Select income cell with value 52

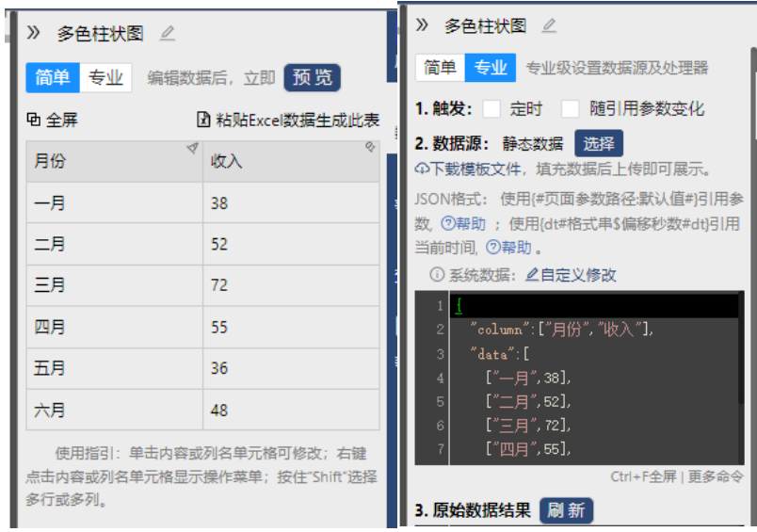(x=291, y=244)
